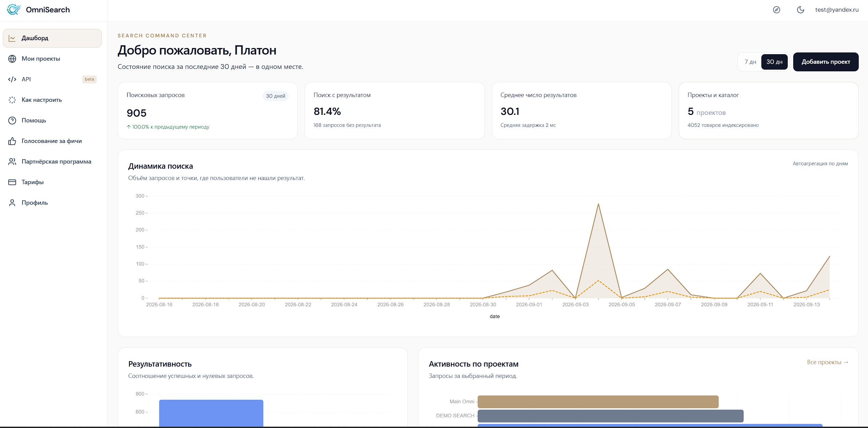
Task: Open test@yandex.ru account menu
Action: click(837, 10)
